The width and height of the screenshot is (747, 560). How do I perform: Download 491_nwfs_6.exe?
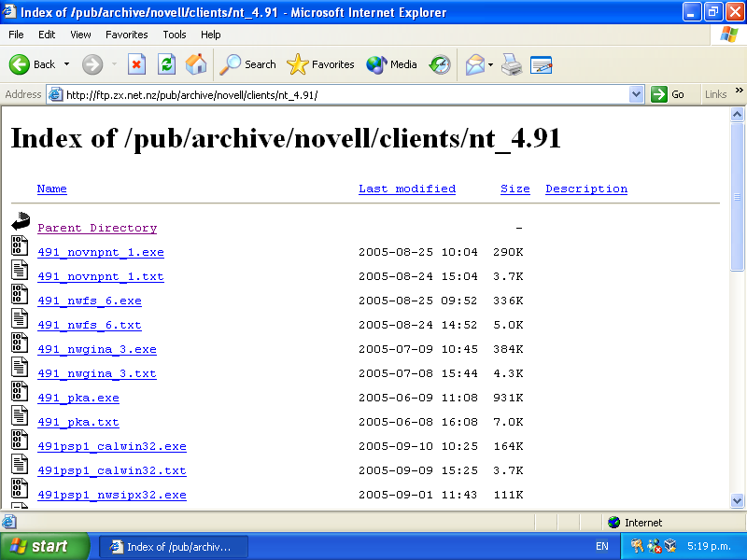click(90, 301)
